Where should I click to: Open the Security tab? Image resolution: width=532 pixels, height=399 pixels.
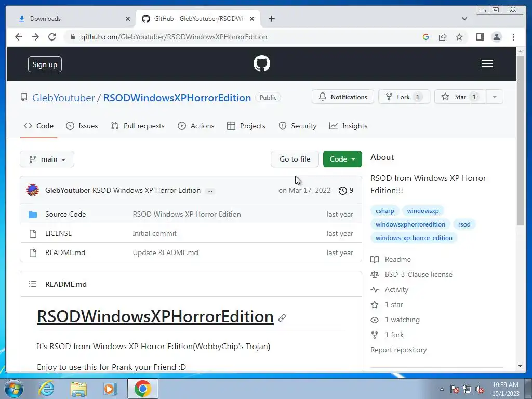coord(298,126)
